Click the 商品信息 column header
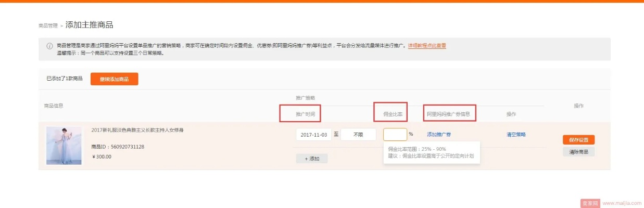The width and height of the screenshot is (644, 208). (54, 106)
